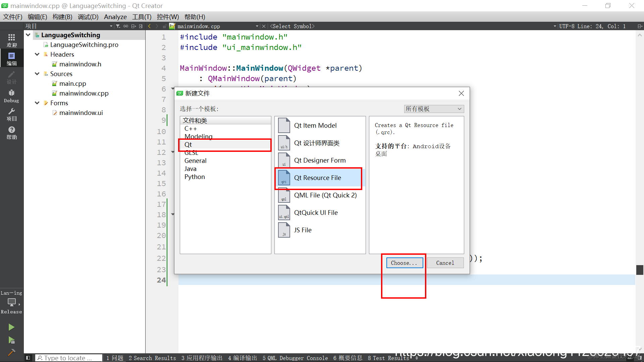This screenshot has width=644, height=362.
Task: Synchronize with editor link icon
Action: (x=126, y=26)
